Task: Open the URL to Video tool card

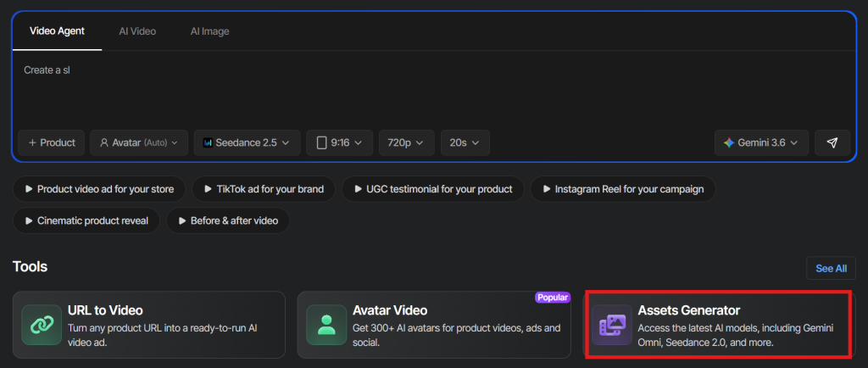Action: point(149,325)
